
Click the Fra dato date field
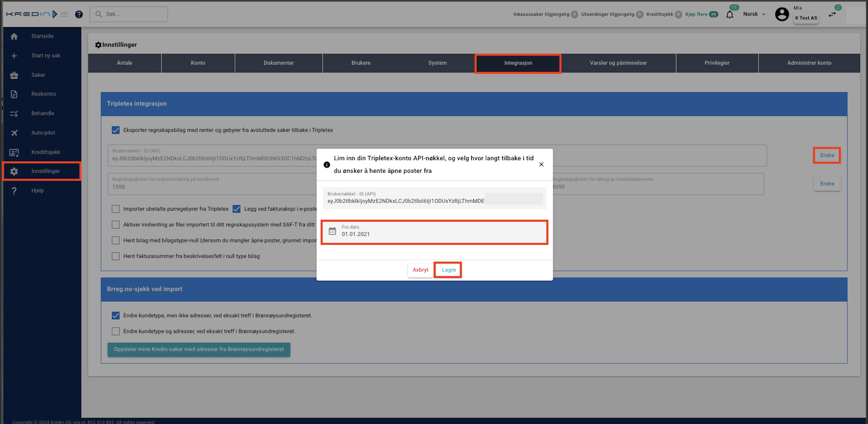pos(434,232)
